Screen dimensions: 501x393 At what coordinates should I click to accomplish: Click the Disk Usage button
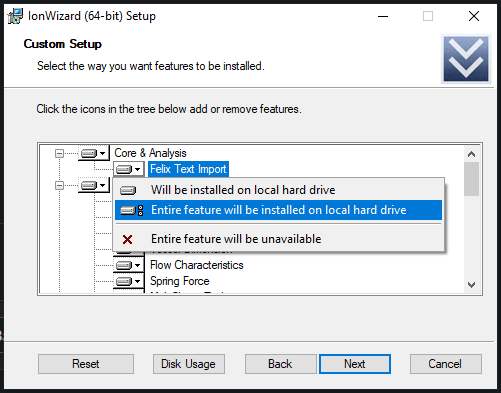(x=189, y=364)
